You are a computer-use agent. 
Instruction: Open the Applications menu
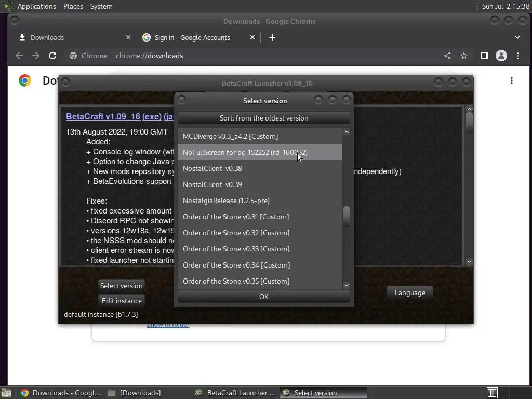[x=37, y=6]
